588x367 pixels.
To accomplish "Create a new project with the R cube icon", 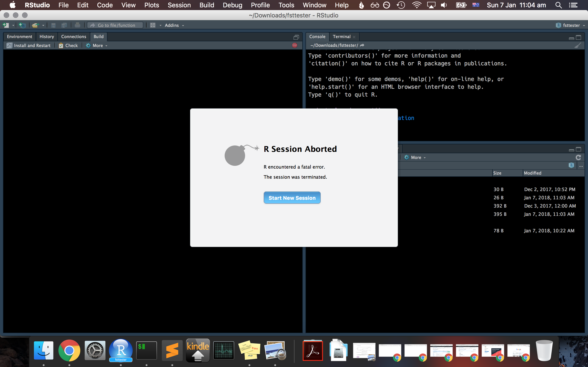I will [x=22, y=25].
